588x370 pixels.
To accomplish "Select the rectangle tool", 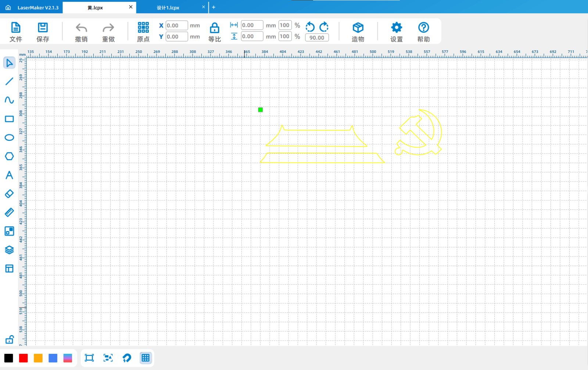I will point(9,119).
